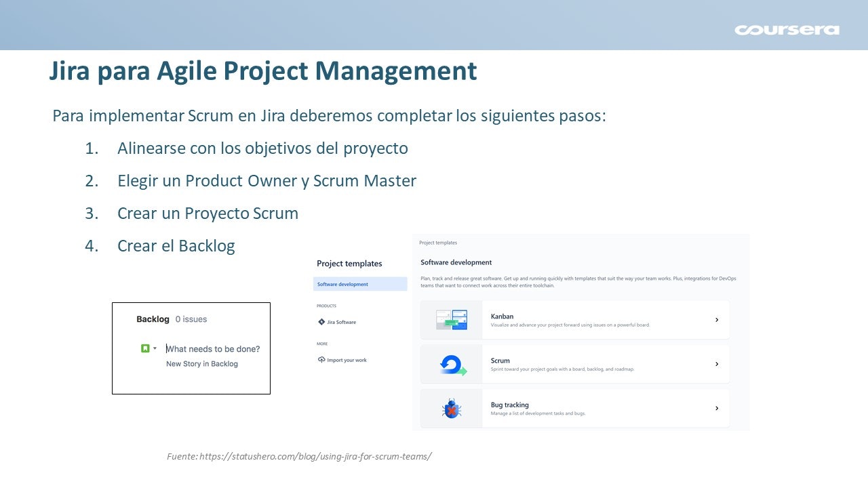
Task: Click the 'PRODUCTS' sidebar label
Action: pos(326,306)
